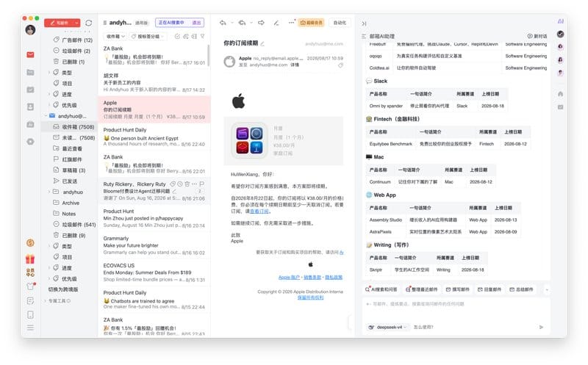Click the filter funnel icon above list
The width and height of the screenshot is (588, 365).
click(x=203, y=36)
